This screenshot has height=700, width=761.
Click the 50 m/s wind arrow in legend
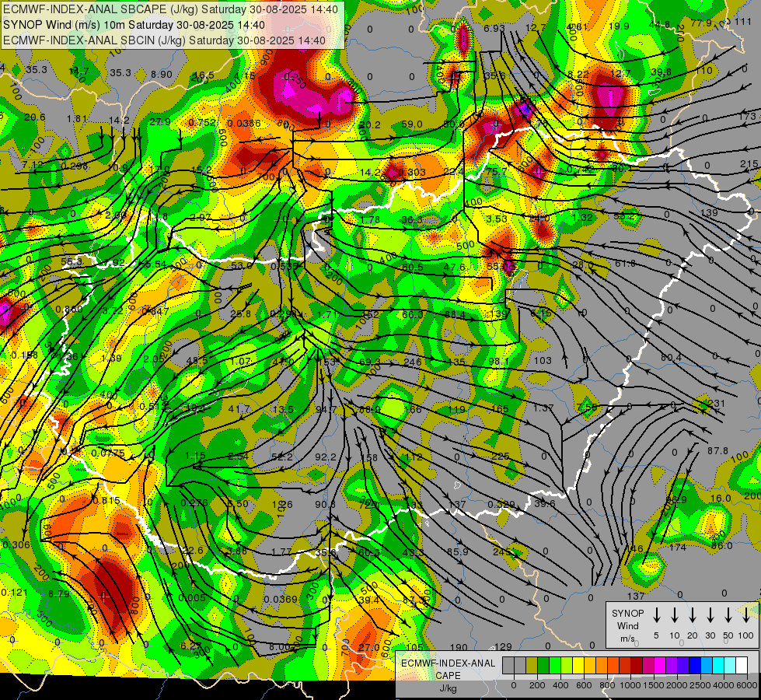pos(728,615)
